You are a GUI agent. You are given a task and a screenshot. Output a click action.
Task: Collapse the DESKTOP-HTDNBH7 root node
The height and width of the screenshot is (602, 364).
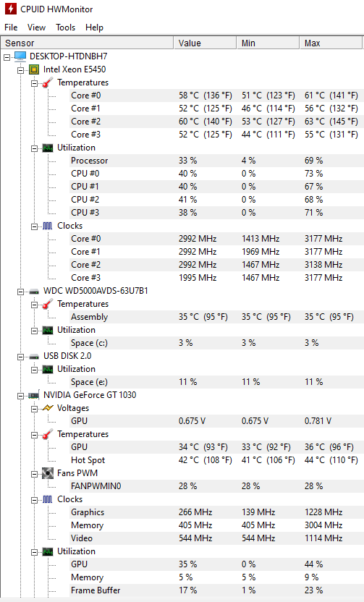click(7, 57)
